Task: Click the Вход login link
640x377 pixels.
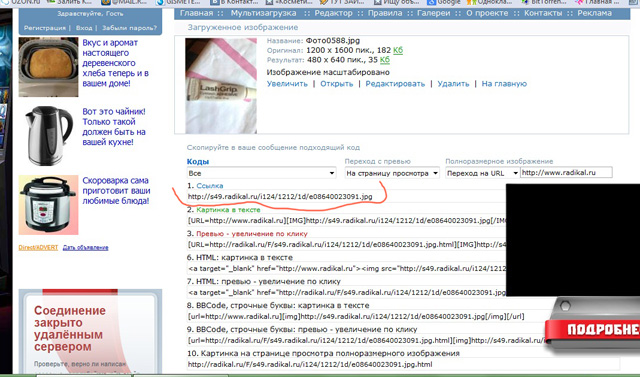Action: 84,28
